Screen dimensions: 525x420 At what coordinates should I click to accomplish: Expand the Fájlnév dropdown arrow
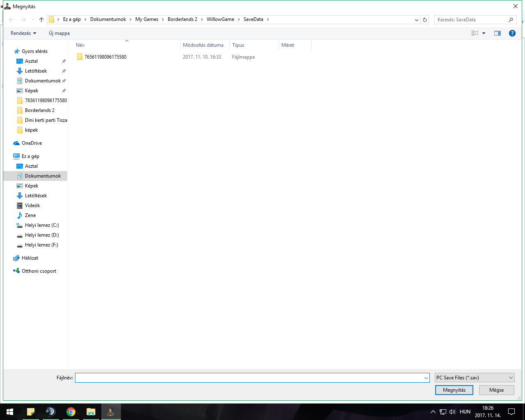(426, 378)
